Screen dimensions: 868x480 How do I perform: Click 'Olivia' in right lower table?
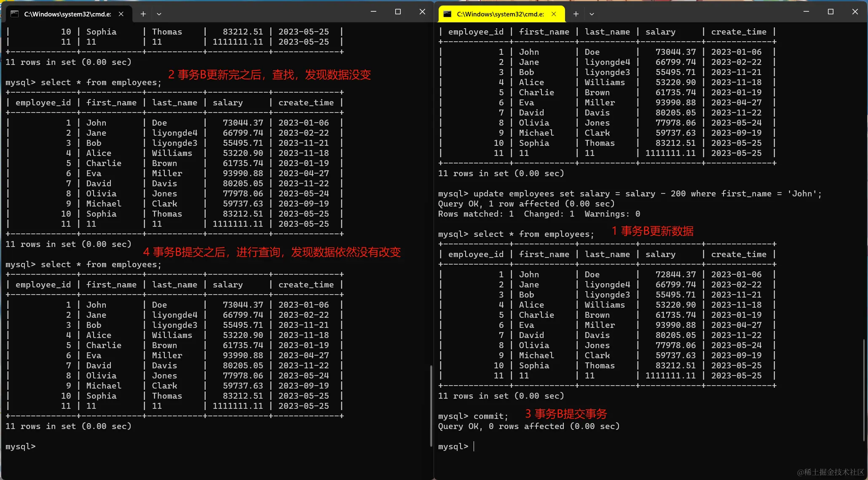coord(534,345)
